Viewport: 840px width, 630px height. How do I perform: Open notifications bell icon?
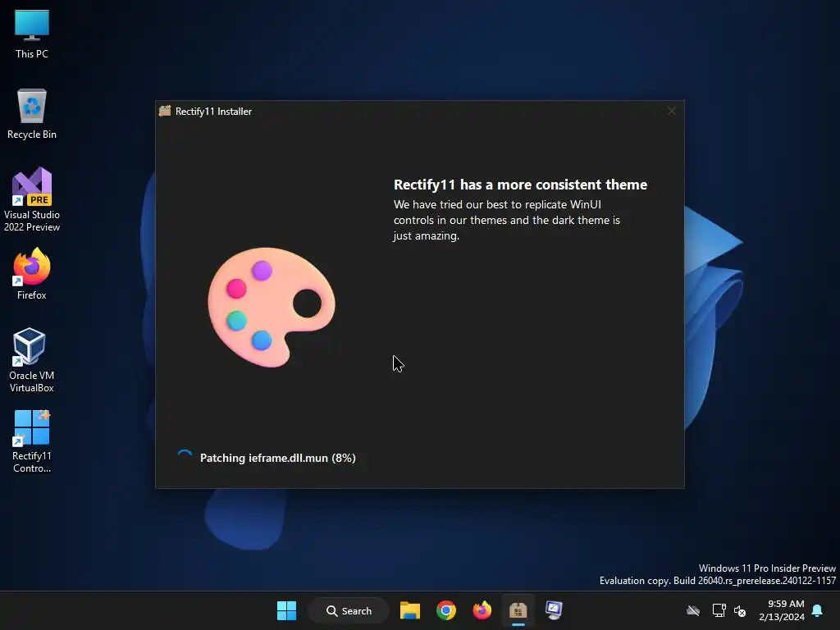pyautogui.click(x=818, y=610)
